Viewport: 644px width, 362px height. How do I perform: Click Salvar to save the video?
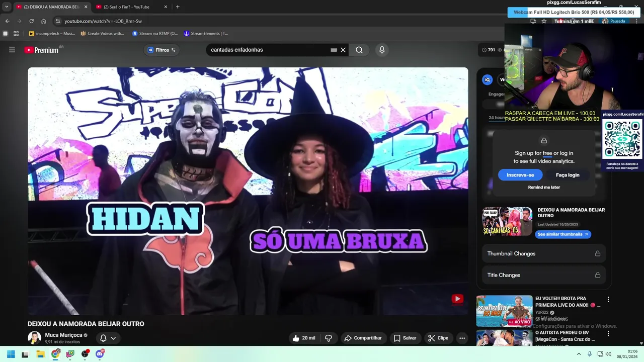point(405,338)
